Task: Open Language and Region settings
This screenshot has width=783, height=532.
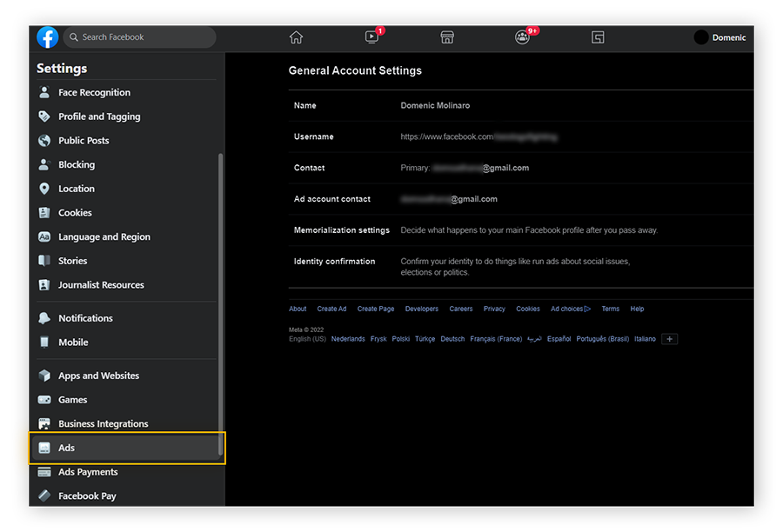Action: click(104, 236)
